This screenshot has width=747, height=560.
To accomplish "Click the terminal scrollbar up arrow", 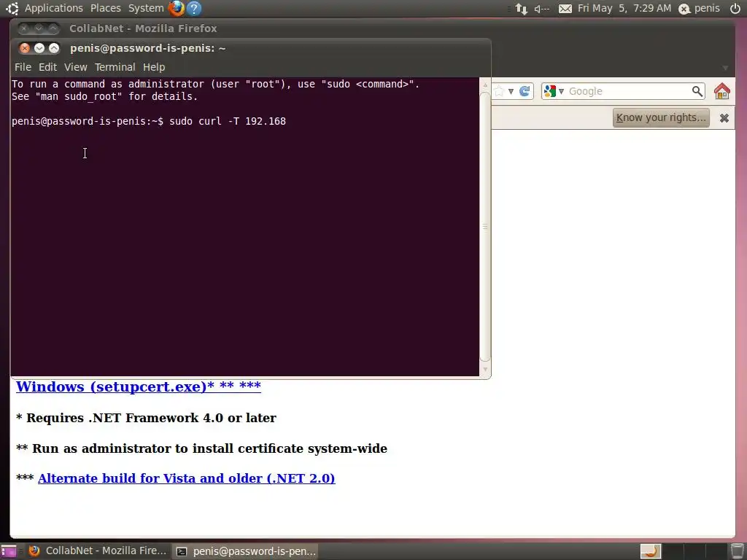I will [485, 85].
